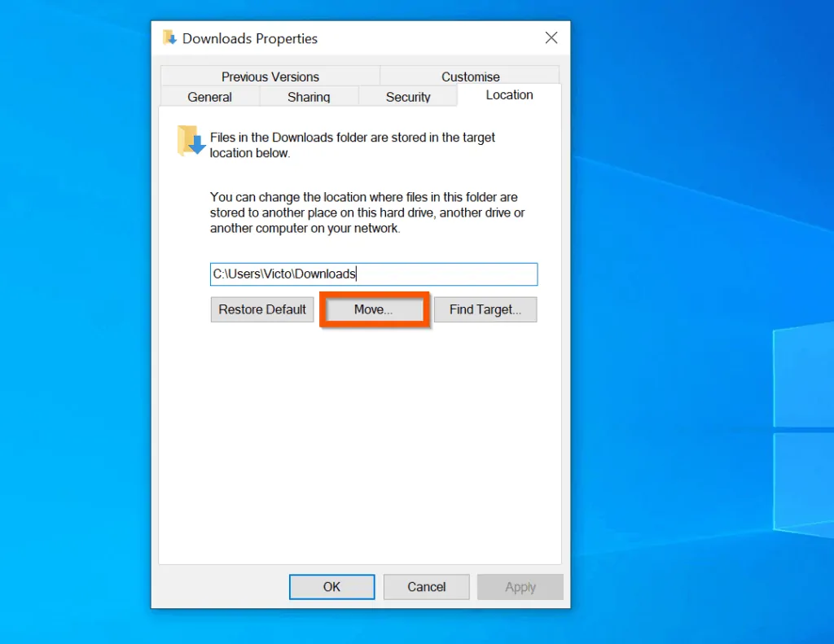The width and height of the screenshot is (834, 644).
Task: Click the blue down-arrow folder icon in dialog
Action: [189, 141]
